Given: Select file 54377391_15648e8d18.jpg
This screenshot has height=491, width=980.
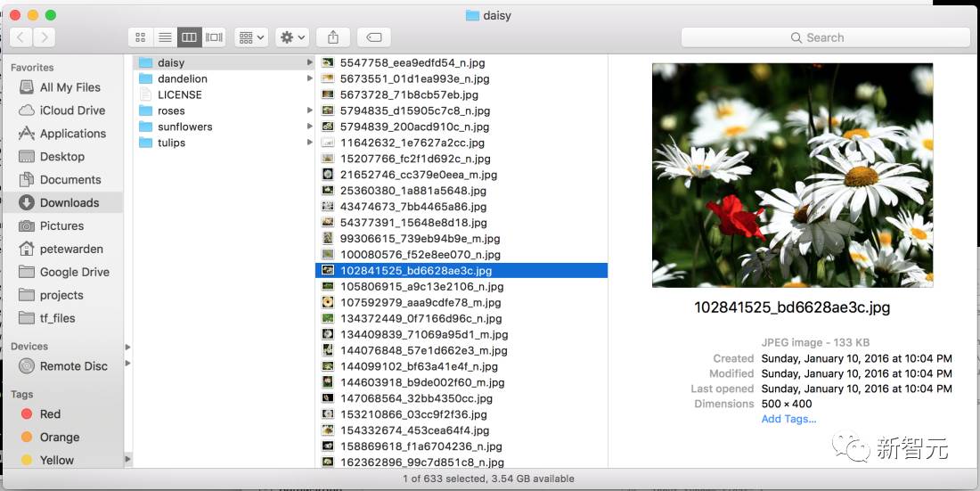Looking at the screenshot, I should click(461, 223).
